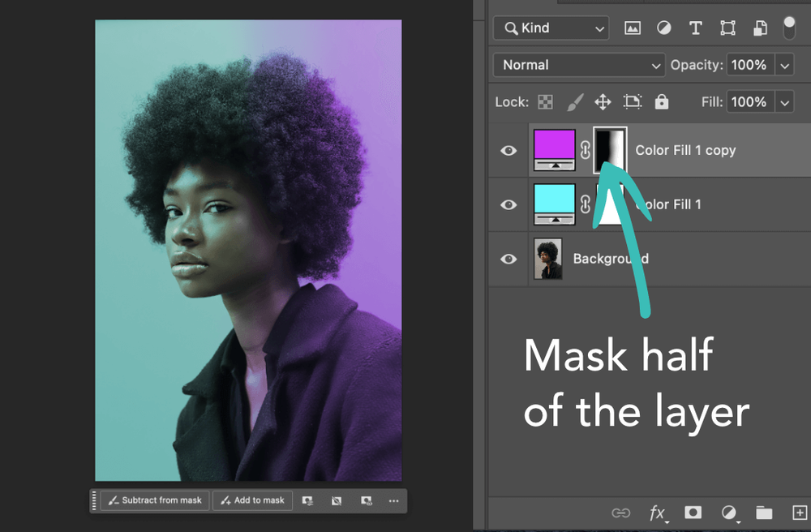Expand the Fill slider chevron
The width and height of the screenshot is (811, 532).
pos(784,102)
